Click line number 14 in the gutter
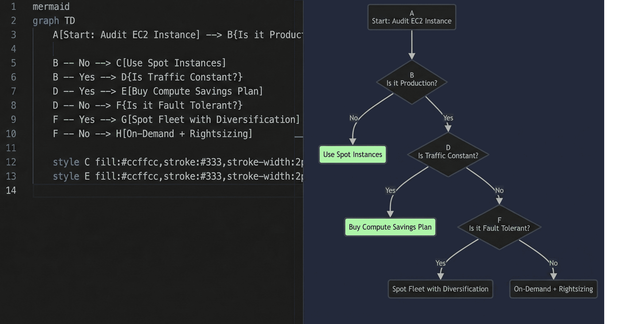The image size is (644, 324). coord(11,190)
